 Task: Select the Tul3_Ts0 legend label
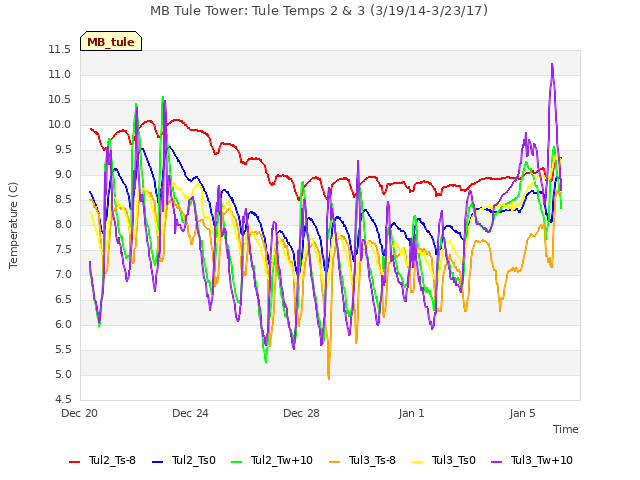454,460
